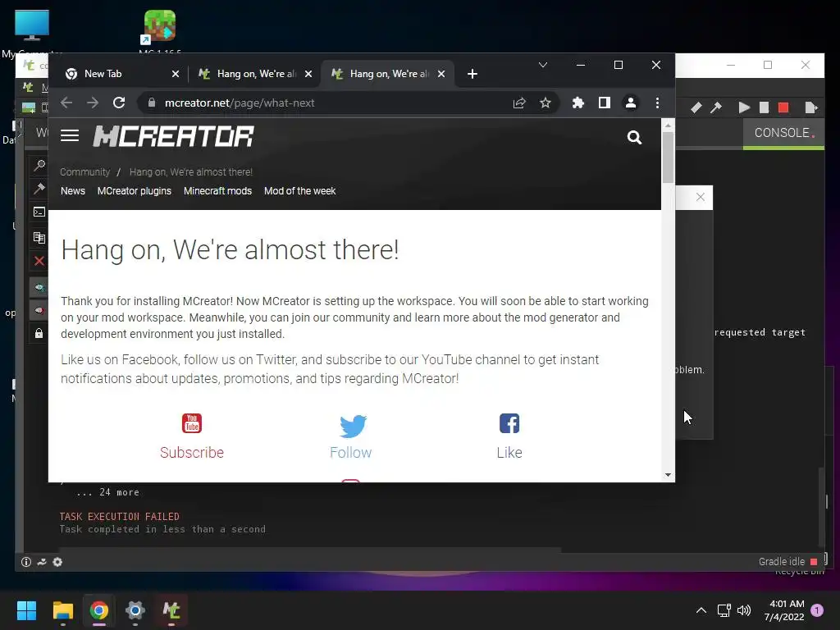
Task: Open MCreator plugins menu item
Action: click(x=135, y=190)
